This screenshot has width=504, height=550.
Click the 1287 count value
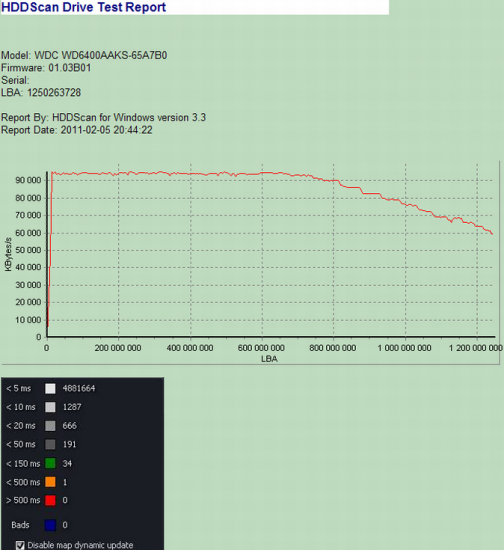72,407
